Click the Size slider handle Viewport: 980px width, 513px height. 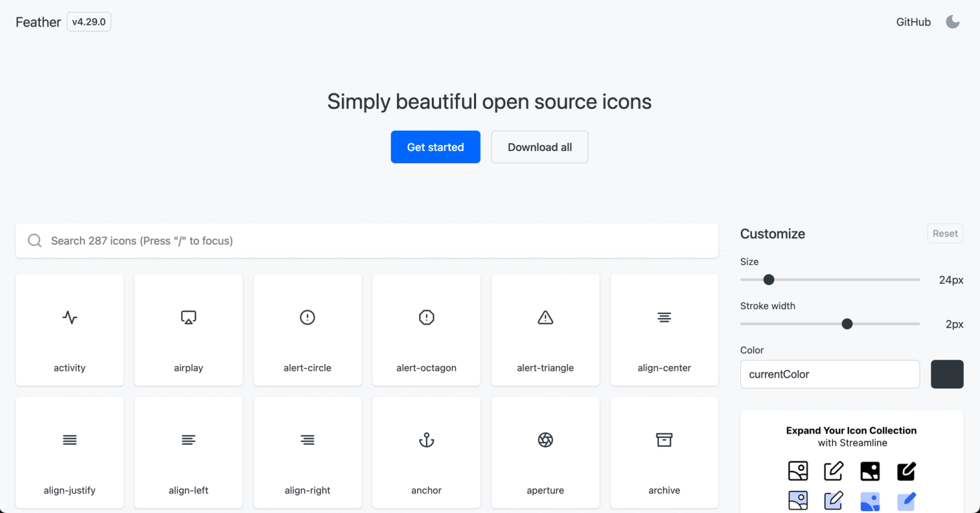(x=769, y=280)
